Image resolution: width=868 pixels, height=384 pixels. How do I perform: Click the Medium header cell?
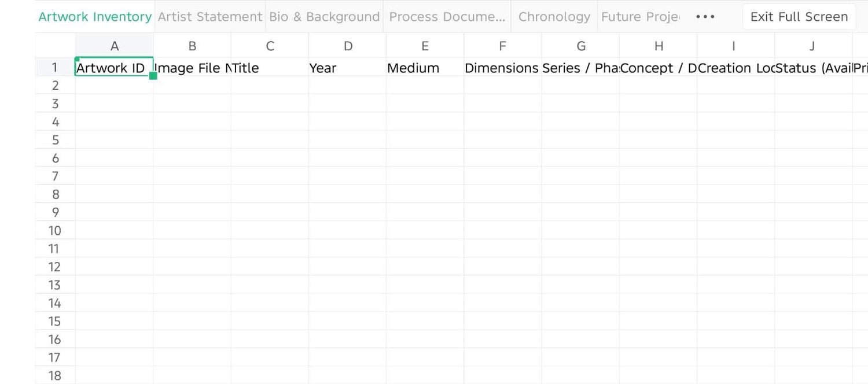(x=425, y=68)
